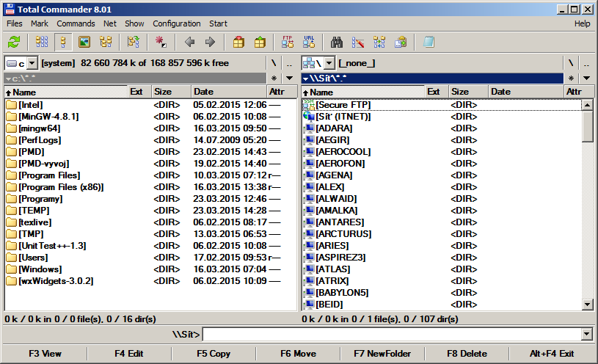Sort left panel by Name column
Image resolution: width=598 pixels, height=364 pixels.
click(66, 92)
